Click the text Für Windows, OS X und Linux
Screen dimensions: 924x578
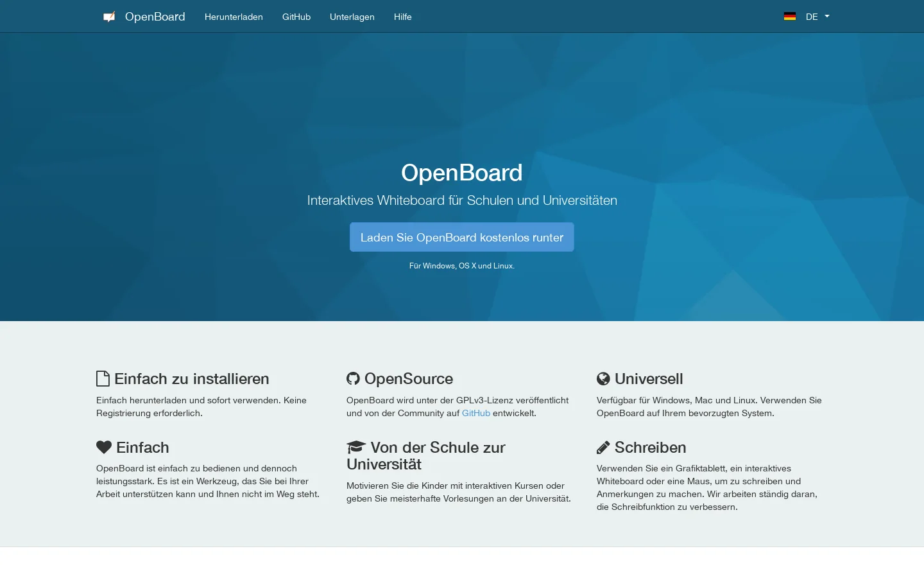click(462, 266)
